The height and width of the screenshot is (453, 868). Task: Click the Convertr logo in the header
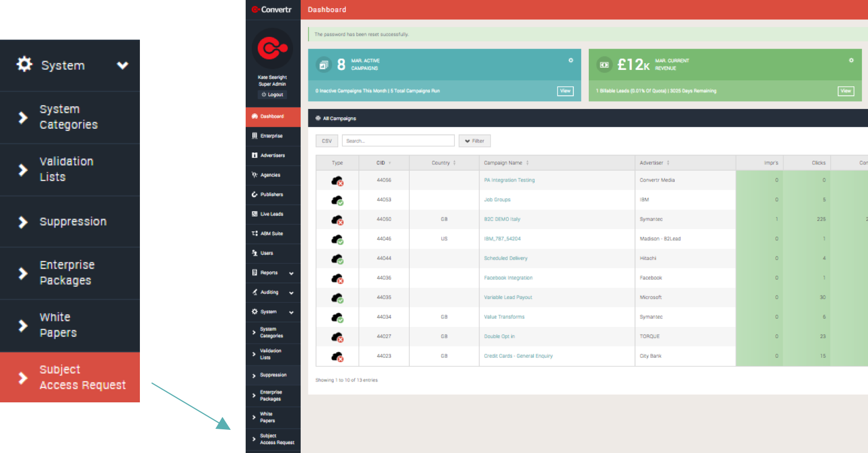272,9
